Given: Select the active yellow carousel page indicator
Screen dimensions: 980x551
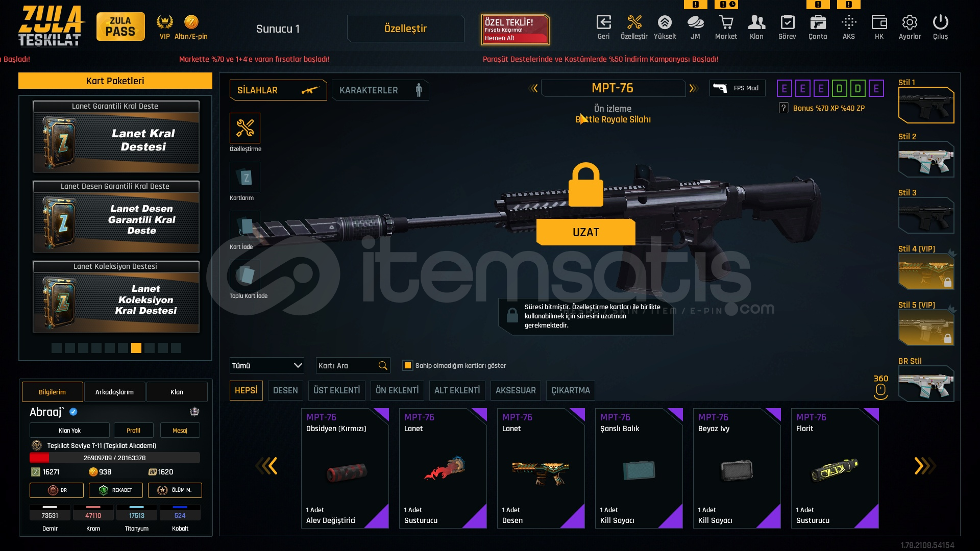Looking at the screenshot, I should [136, 348].
